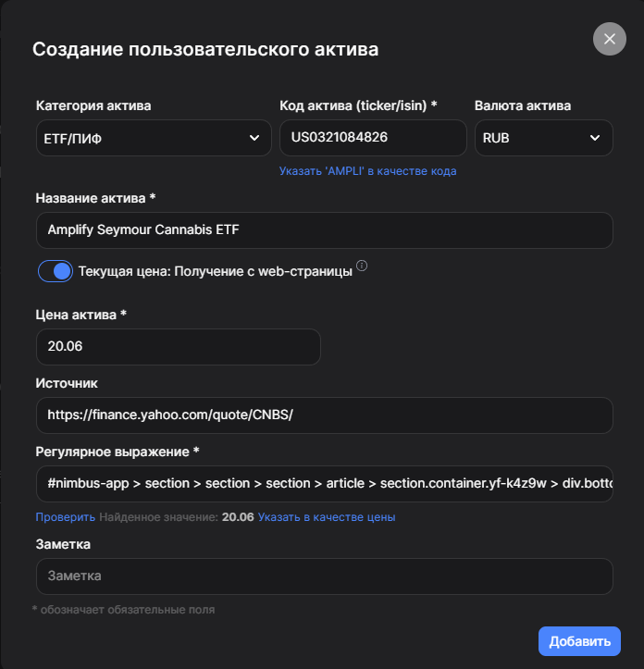Viewport: 644px width, 669px height.
Task: Toggle off price retrieval from web page
Action: click(x=56, y=271)
